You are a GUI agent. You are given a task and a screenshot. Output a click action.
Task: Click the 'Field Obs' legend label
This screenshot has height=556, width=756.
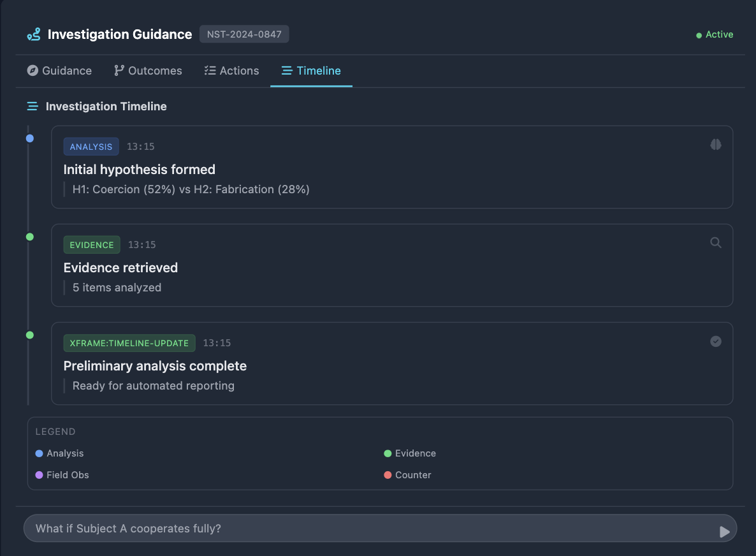pos(68,475)
